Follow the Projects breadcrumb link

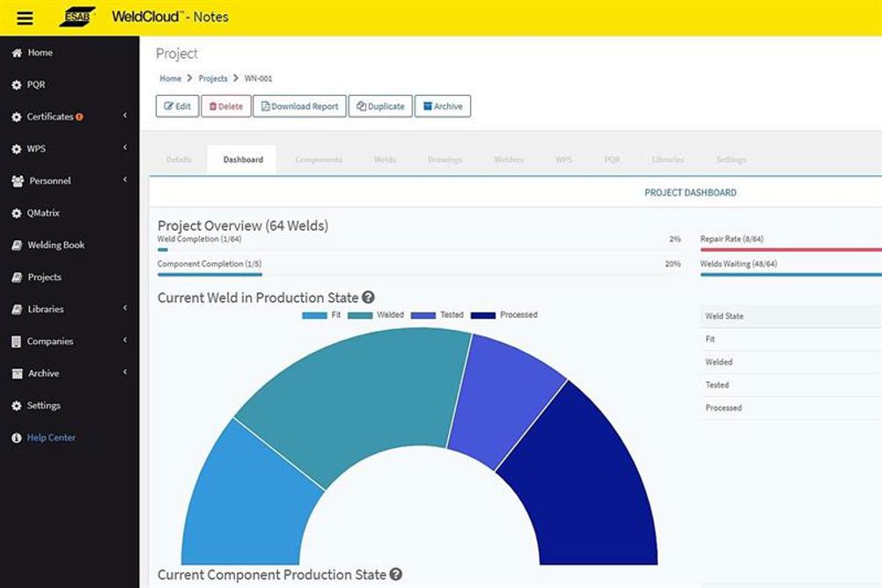tap(213, 78)
